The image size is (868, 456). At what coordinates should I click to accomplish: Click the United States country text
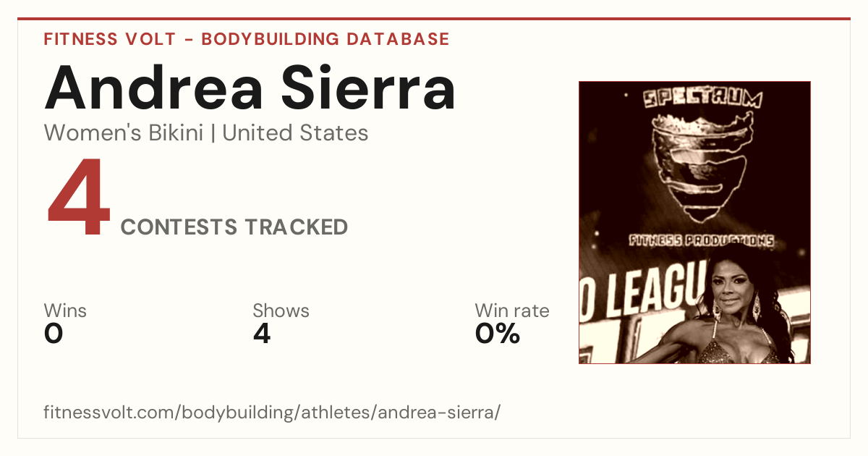tap(295, 133)
